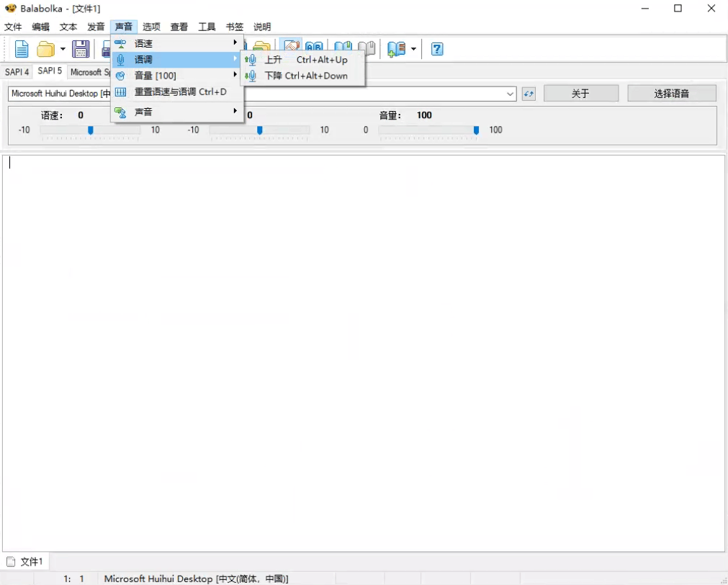Select 音量 [100] menu entry
This screenshot has width=728, height=585.
(178, 76)
